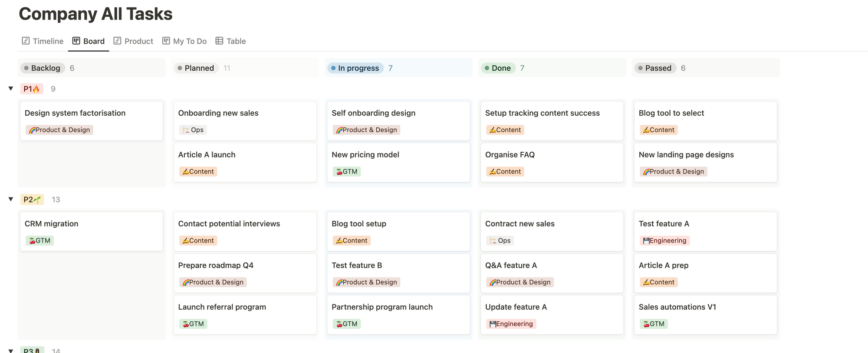Click the floppy disk icon on Test feature A
Viewport: 868px width, 353px height.
(x=646, y=241)
